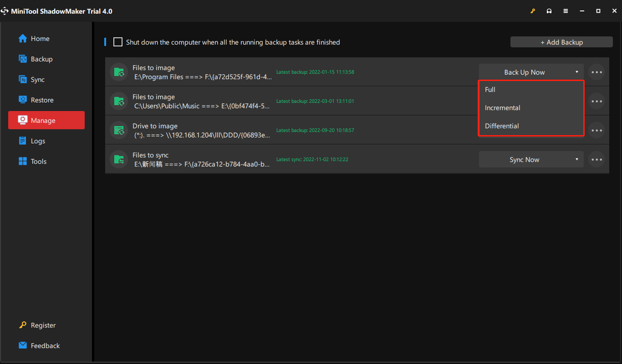622x364 pixels.
Task: Open more options for the Files to sync task
Action: [597, 159]
